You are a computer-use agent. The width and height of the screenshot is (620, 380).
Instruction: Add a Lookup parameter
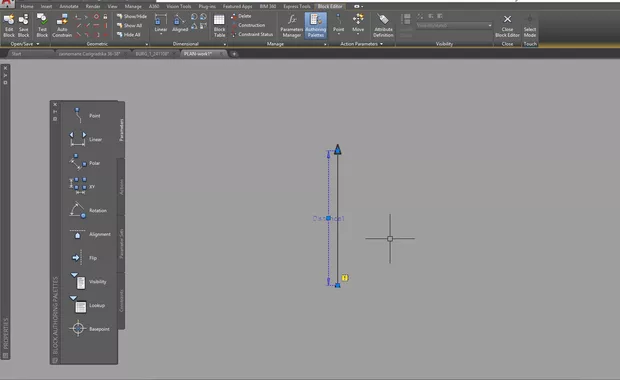click(x=87, y=305)
